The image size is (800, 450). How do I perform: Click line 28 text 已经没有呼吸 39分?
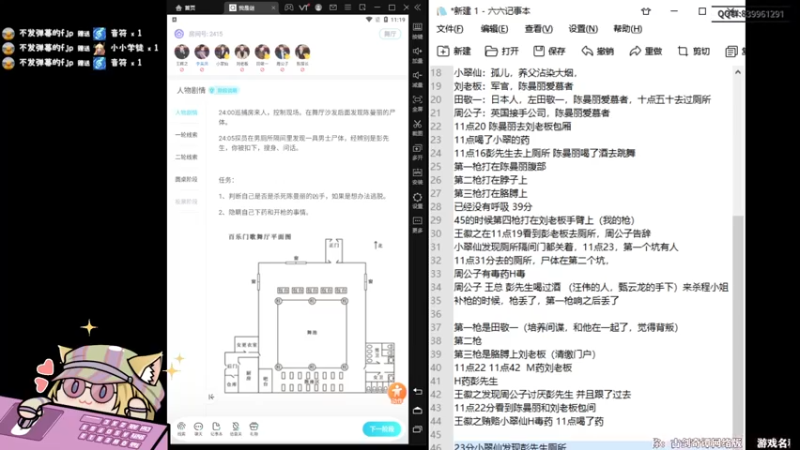pyautogui.click(x=493, y=207)
